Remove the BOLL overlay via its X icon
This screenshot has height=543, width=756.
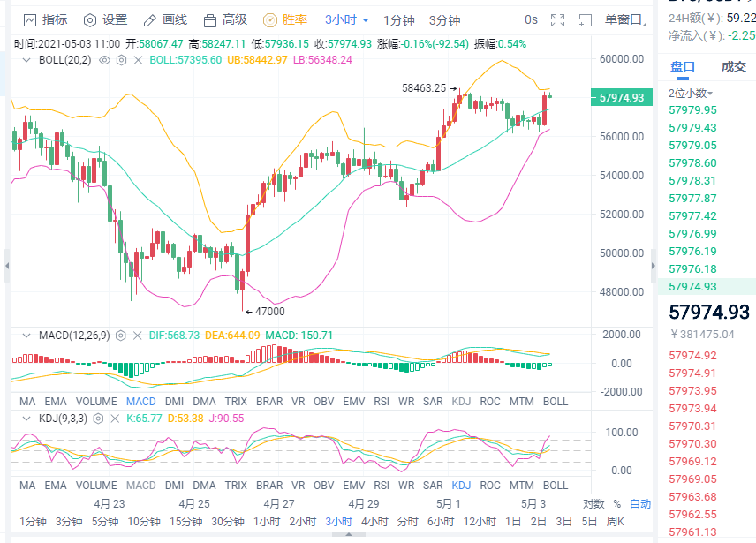(139, 61)
